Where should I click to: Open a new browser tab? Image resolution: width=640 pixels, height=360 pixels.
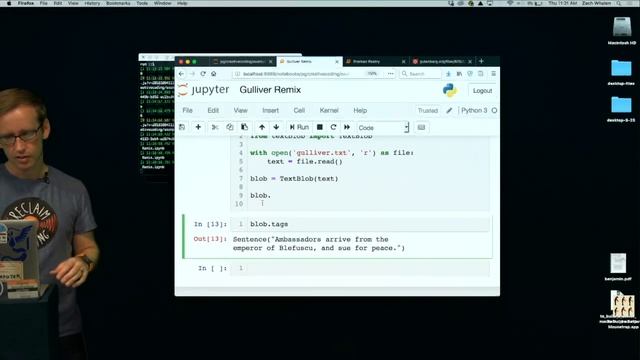[x=481, y=61]
